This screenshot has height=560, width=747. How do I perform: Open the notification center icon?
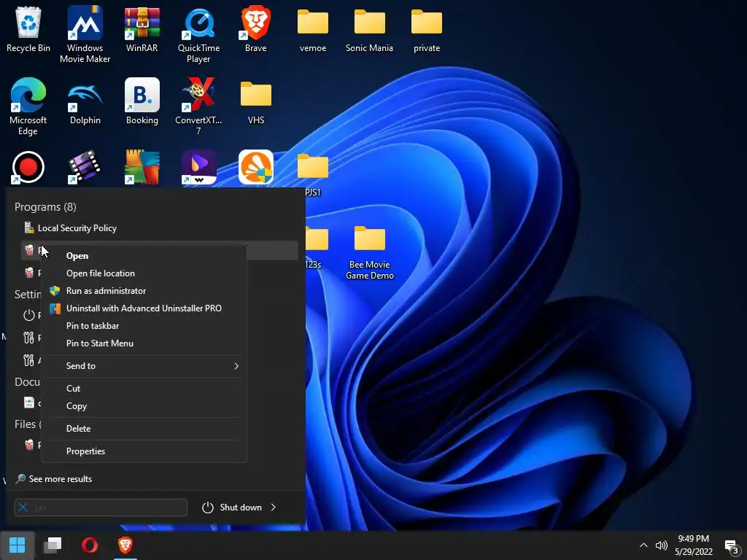731,547
